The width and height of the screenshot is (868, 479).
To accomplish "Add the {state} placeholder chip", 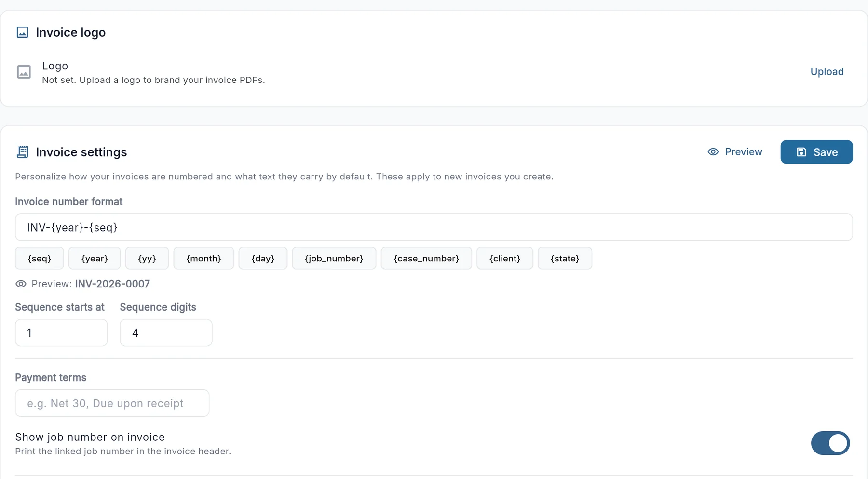I will [x=565, y=259].
